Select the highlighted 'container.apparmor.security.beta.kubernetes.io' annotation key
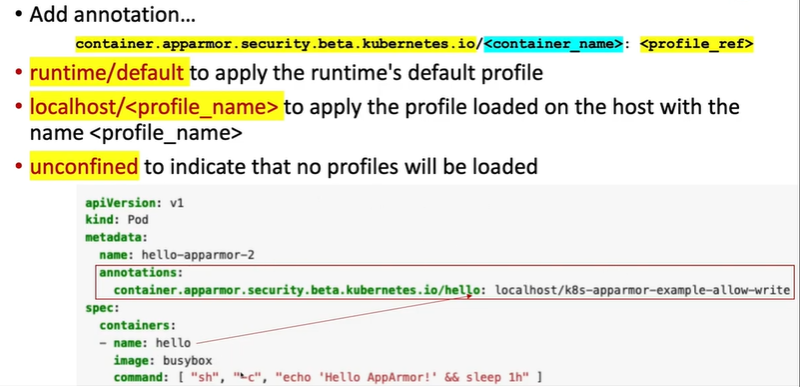 click(276, 44)
